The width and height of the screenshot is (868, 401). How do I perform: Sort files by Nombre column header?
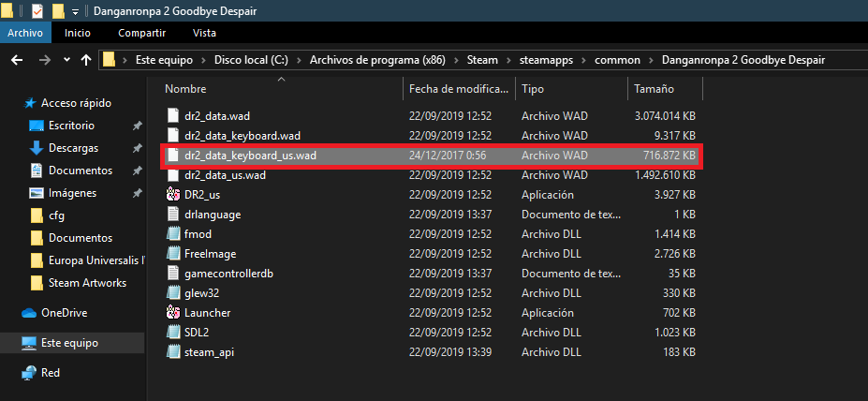(185, 89)
